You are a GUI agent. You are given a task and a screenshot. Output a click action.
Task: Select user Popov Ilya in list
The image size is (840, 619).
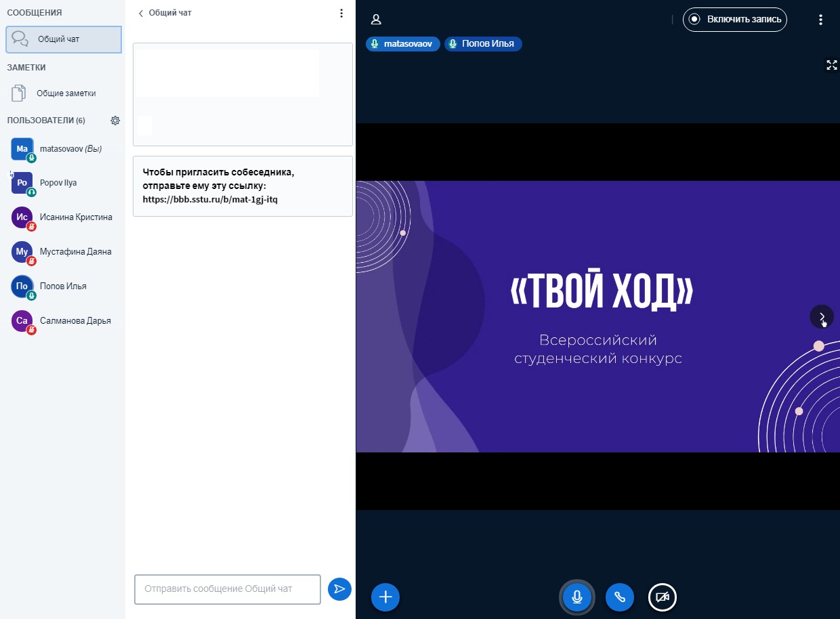coord(64,184)
